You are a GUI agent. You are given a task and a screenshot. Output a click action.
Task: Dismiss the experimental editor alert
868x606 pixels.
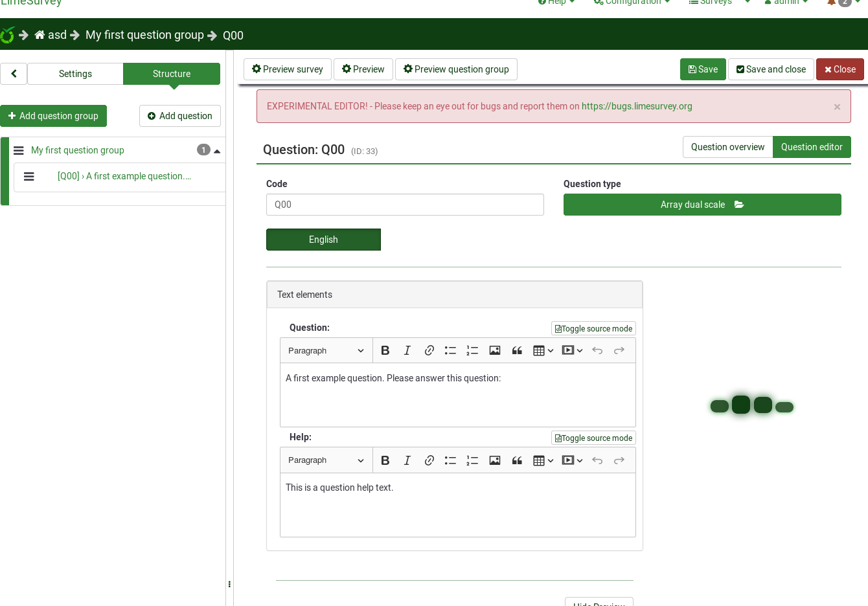[x=837, y=107]
